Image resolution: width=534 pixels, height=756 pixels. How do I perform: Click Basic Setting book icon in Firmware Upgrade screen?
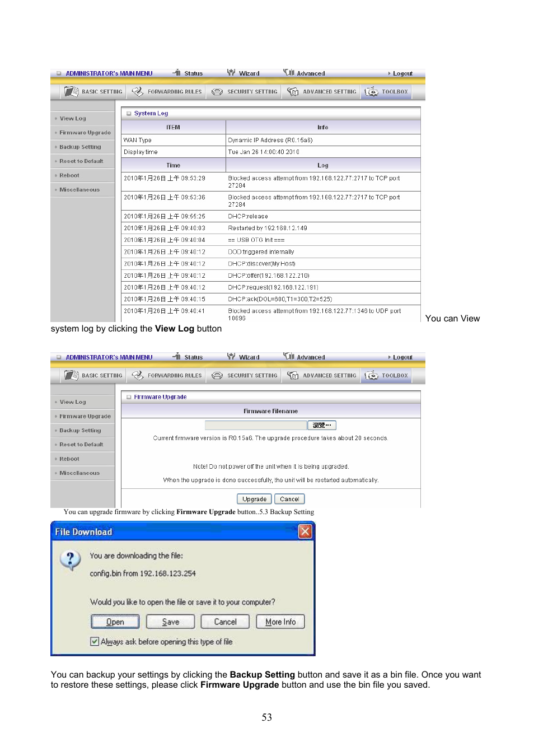(71, 375)
